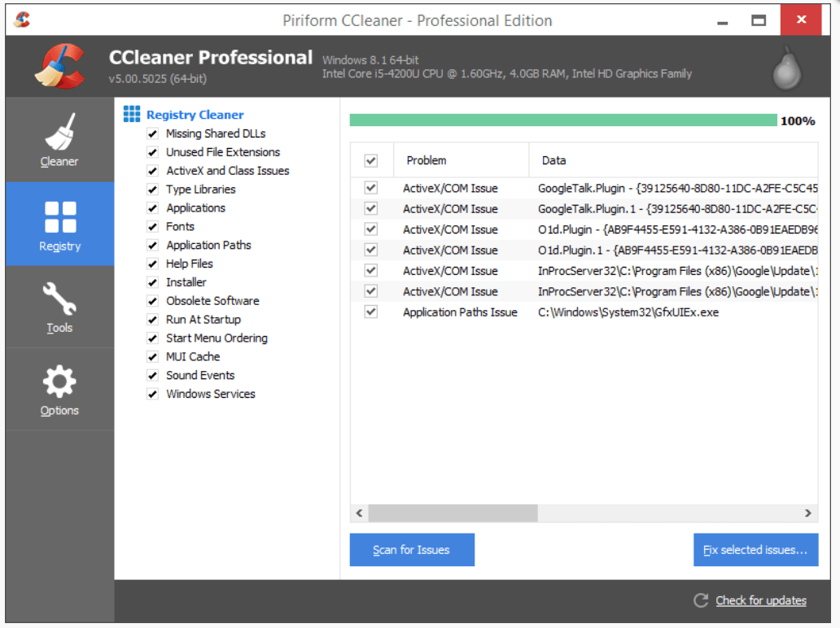Toggle Run At Startup checkbox

(x=153, y=320)
